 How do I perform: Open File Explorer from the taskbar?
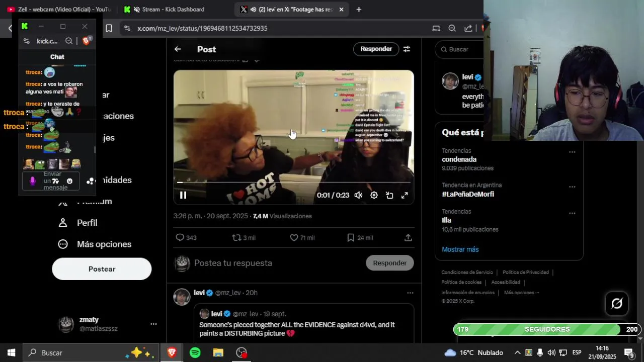pyautogui.click(x=218, y=352)
